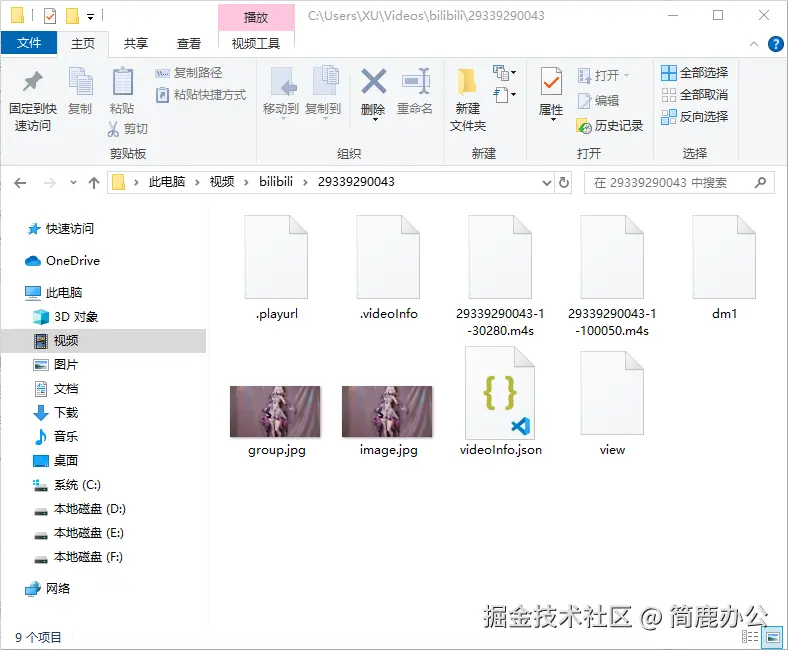
Task: Open the Video Tools (视频工具) tab
Action: pyautogui.click(x=256, y=44)
